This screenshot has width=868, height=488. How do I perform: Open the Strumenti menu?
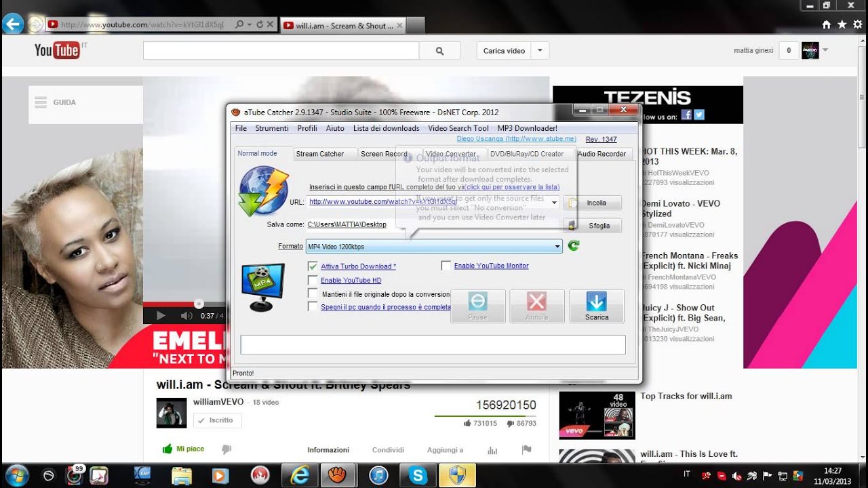tap(272, 128)
